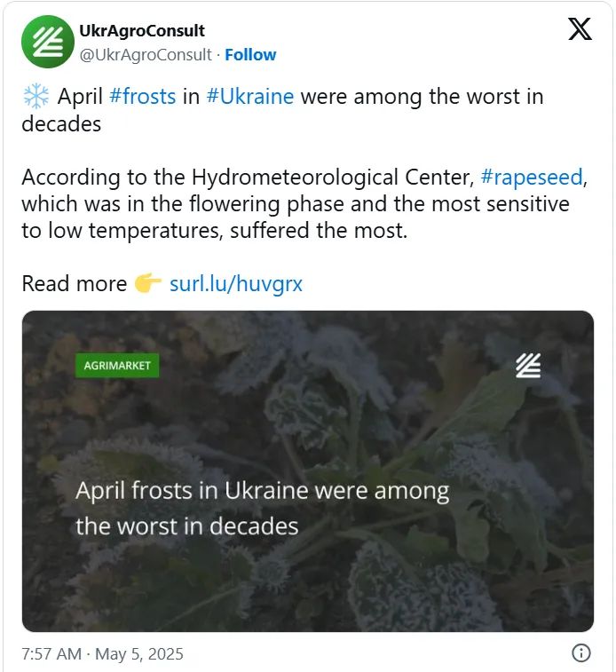Click the UkrAgroConsult green profile avatar
Image resolution: width=616 pixels, height=672 pixels.
point(47,42)
